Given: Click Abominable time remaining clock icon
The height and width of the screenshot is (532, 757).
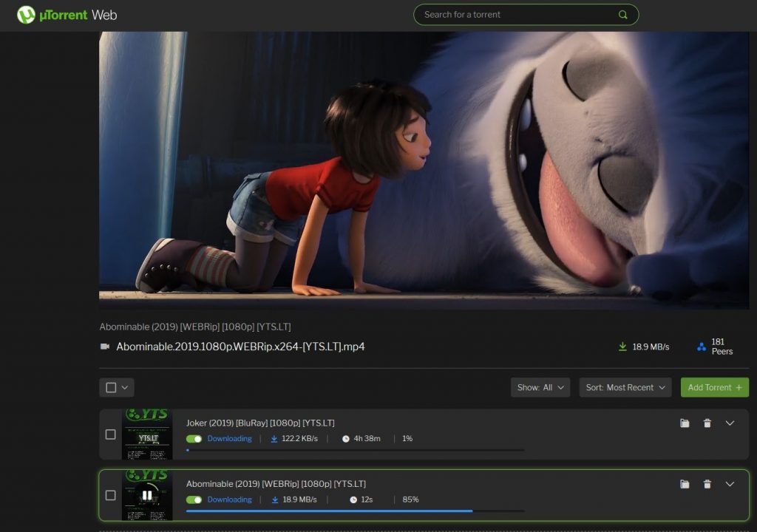Looking at the screenshot, I should click(353, 499).
